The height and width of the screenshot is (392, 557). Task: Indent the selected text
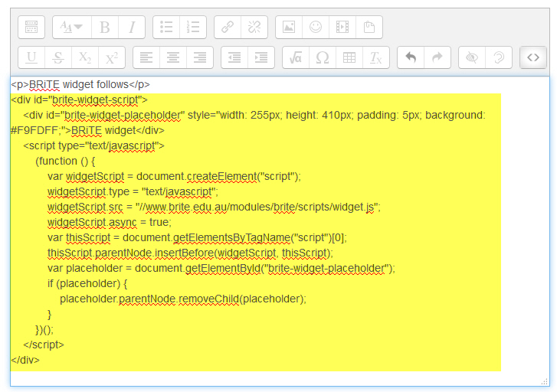261,57
